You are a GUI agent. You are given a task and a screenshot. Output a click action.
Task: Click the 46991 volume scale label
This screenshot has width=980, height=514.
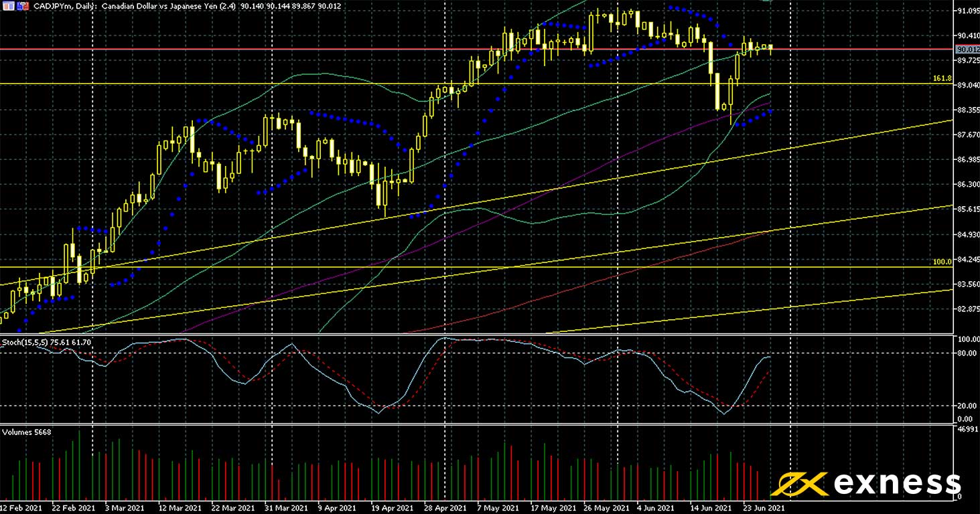click(968, 428)
